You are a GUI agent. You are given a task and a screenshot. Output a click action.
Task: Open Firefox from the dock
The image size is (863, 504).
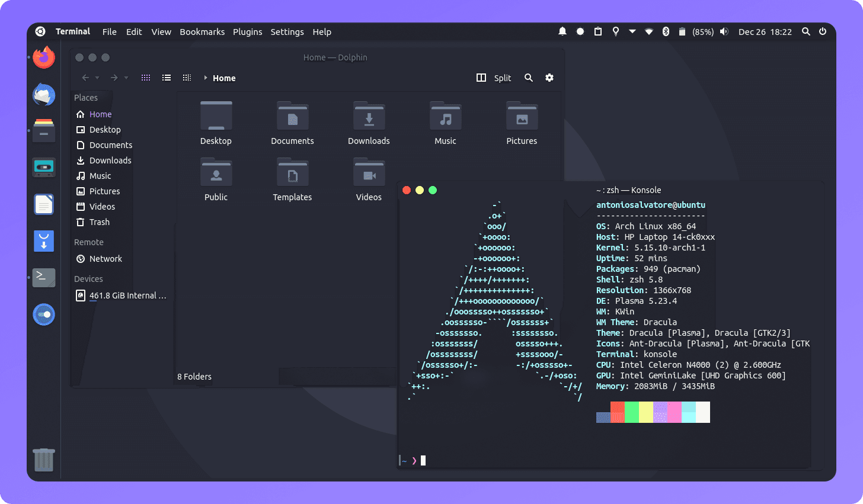pyautogui.click(x=44, y=57)
